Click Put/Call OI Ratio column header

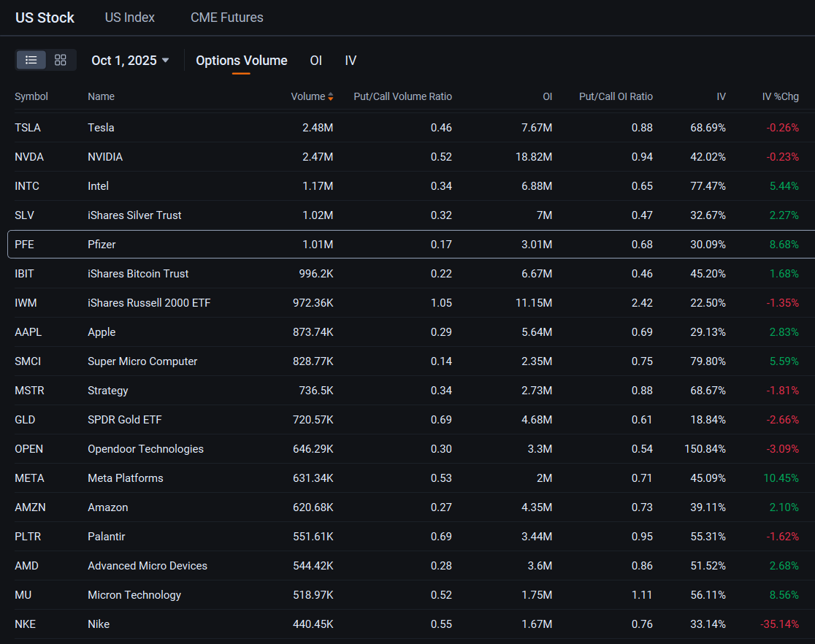(616, 96)
